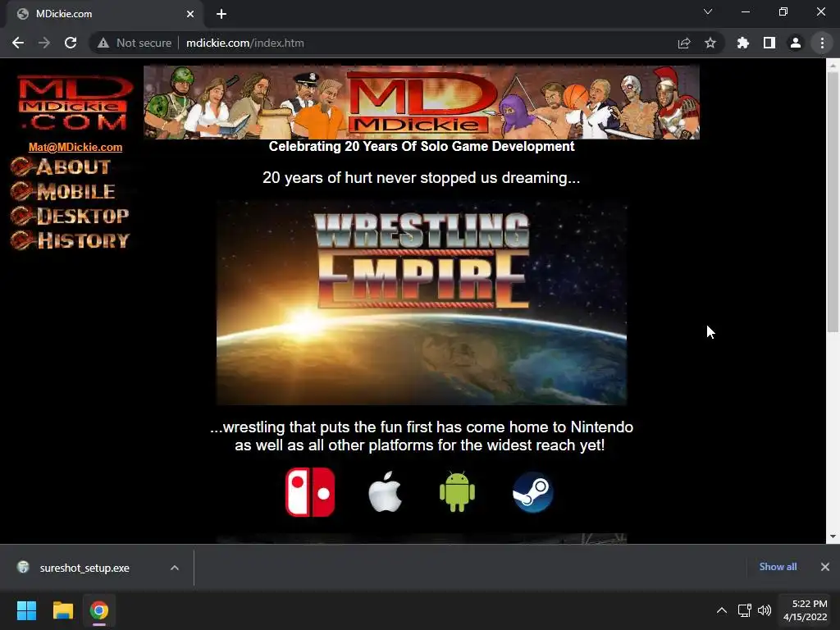Open the Steam platform icon
Screen dimensions: 840x630
(532, 492)
